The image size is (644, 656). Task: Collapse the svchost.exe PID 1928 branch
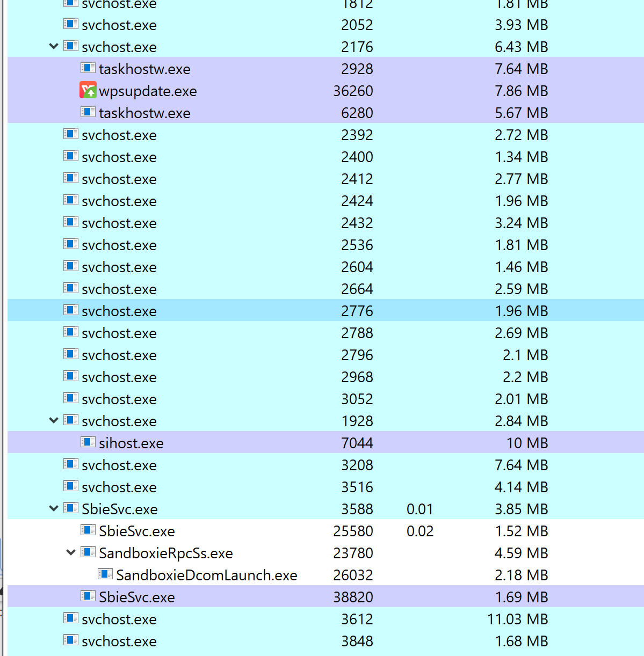(53, 420)
